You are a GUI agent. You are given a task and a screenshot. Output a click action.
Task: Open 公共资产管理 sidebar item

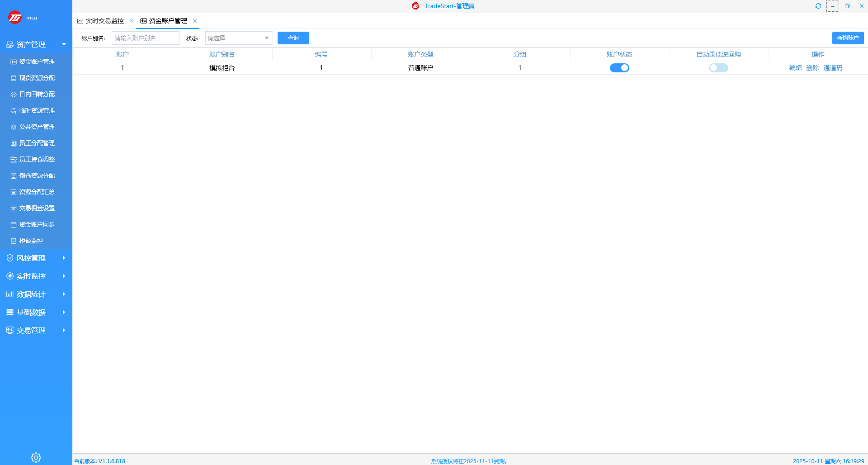[x=36, y=127]
